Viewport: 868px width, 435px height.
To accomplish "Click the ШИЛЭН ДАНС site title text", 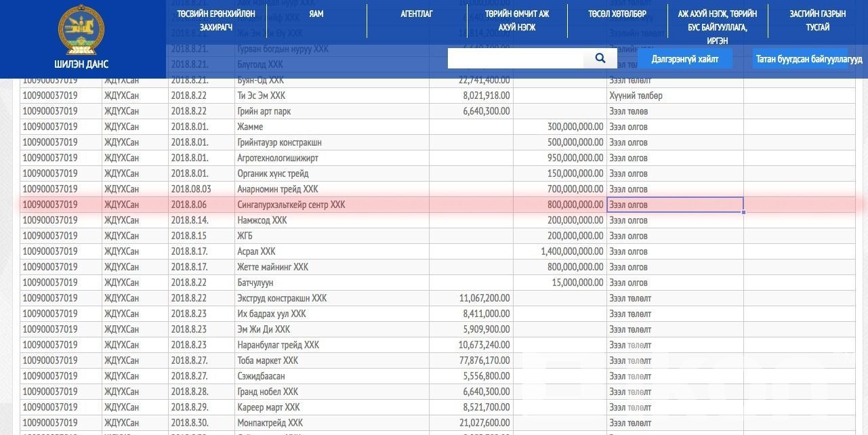I will click(x=81, y=64).
